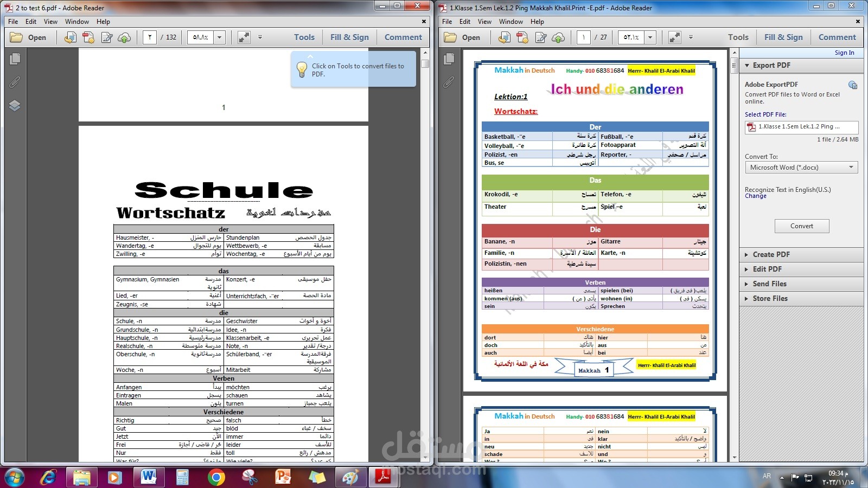Open Windows Start menu

click(x=15, y=477)
